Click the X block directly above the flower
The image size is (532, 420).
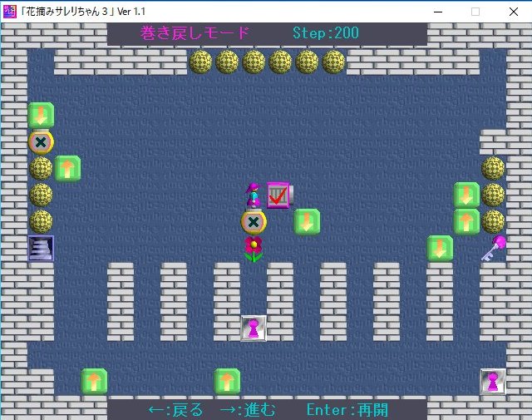254,221
